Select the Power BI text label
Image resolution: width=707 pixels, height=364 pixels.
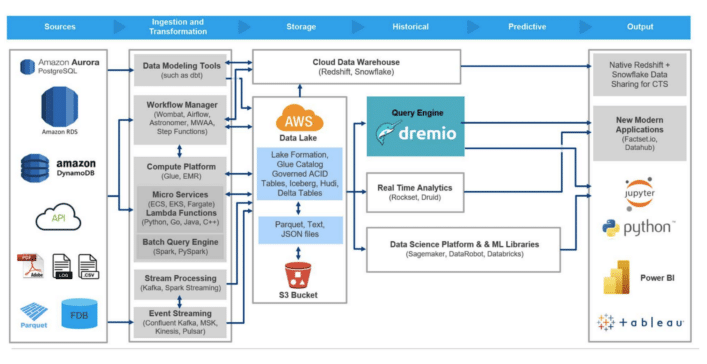(657, 278)
